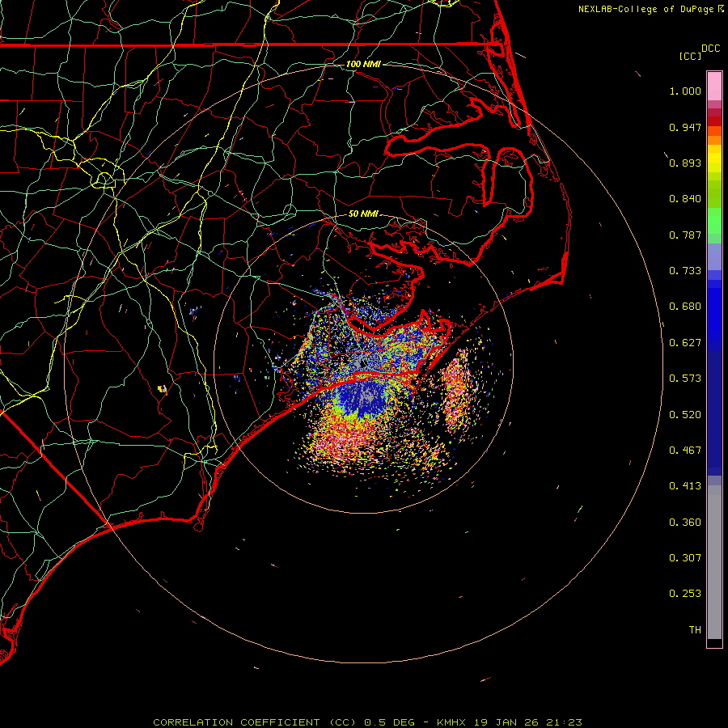Click the 0.573 colorbar value
Viewport: 728px width, 728px height.
[685, 379]
